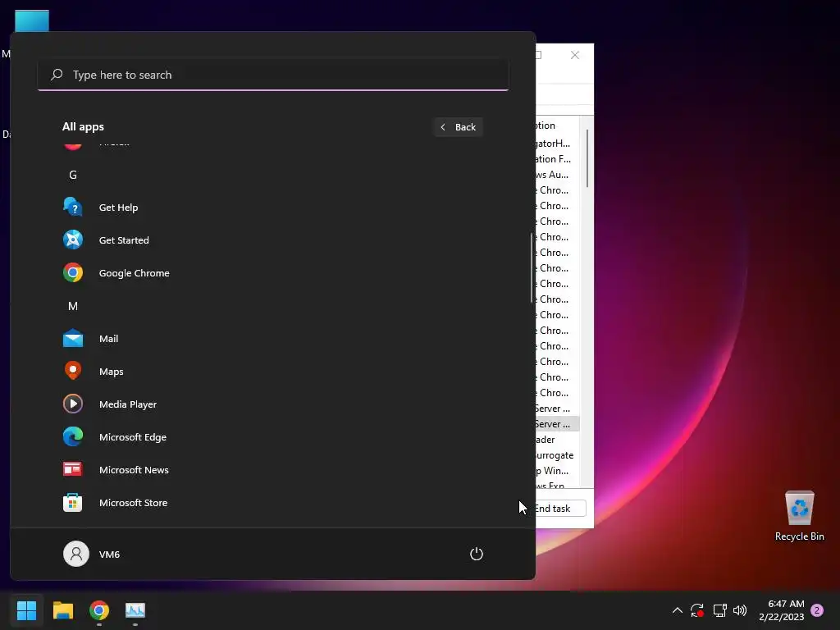The width and height of the screenshot is (840, 630).
Task: Select 'ation F...' process in Task Manager
Action: (x=557, y=158)
